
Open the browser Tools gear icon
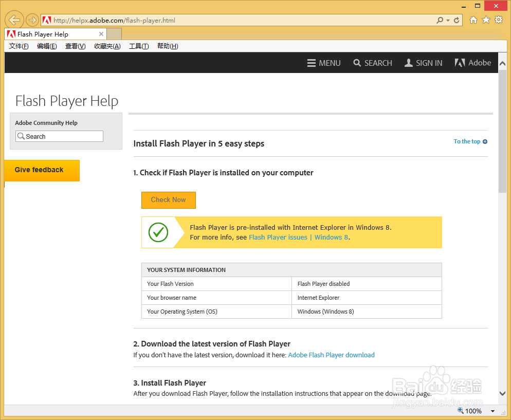[x=499, y=20]
